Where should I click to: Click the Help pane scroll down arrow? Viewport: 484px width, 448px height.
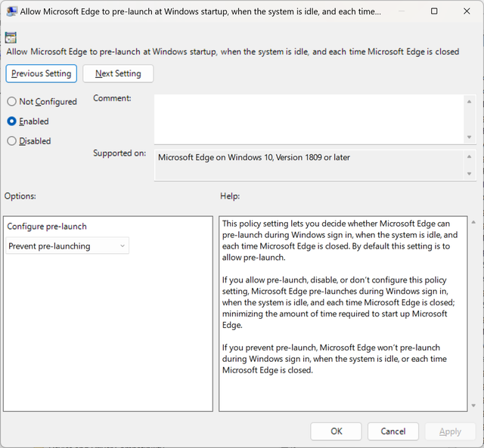[473, 406]
